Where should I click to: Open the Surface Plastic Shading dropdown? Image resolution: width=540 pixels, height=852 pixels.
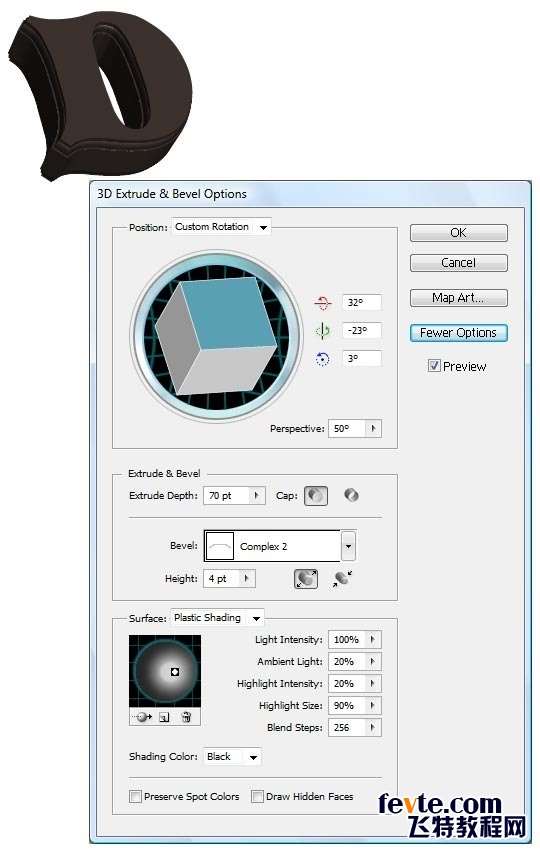click(x=217, y=618)
